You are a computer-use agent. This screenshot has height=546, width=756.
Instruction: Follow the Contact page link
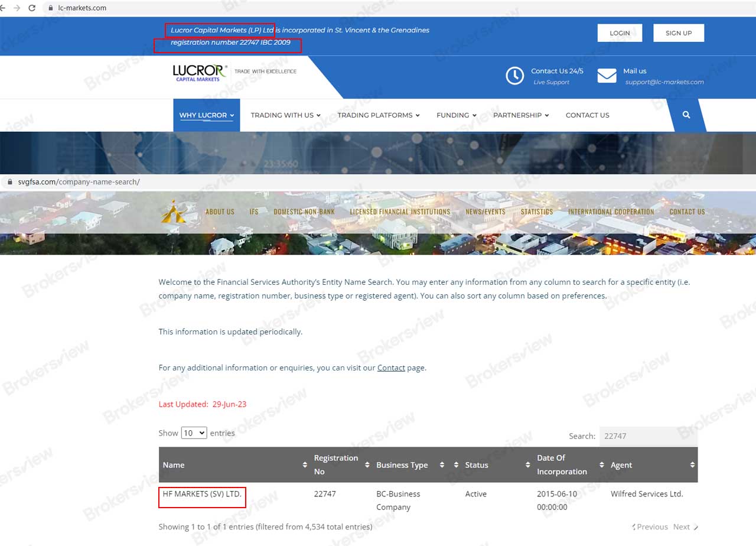391,368
